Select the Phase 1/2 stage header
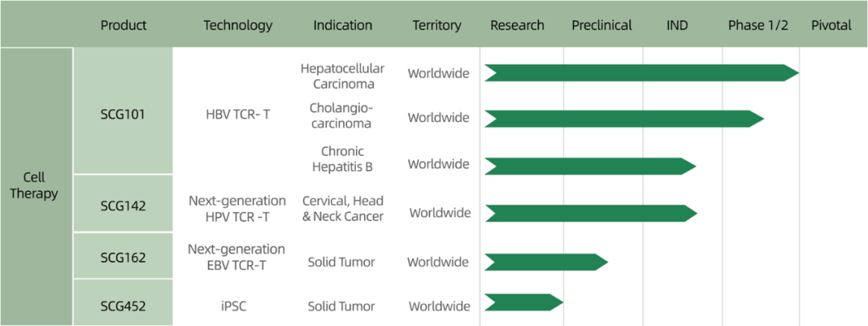This screenshot has height=326, width=868. point(758,25)
